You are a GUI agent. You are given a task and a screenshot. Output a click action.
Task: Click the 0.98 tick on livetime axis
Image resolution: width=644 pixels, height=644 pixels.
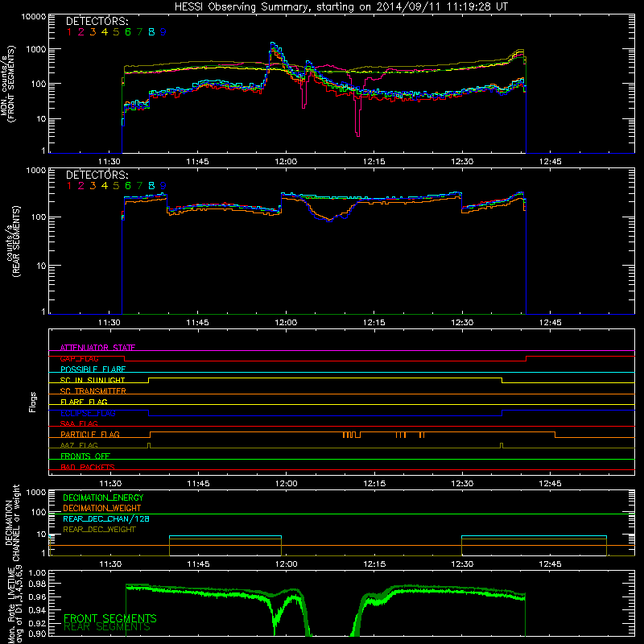[37, 584]
